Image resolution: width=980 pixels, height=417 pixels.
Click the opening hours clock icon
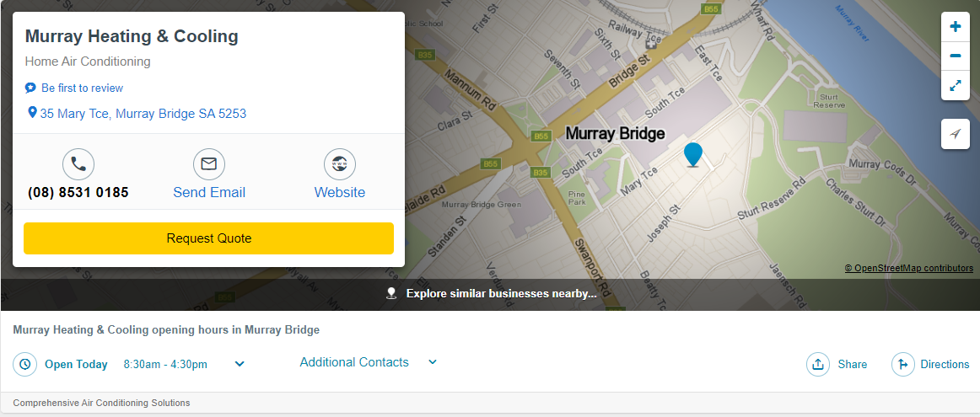click(x=25, y=365)
